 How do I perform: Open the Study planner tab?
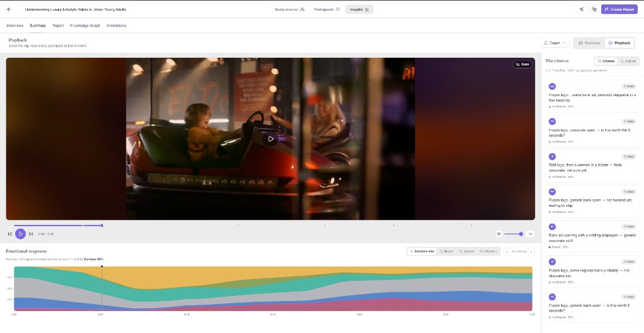[289, 9]
